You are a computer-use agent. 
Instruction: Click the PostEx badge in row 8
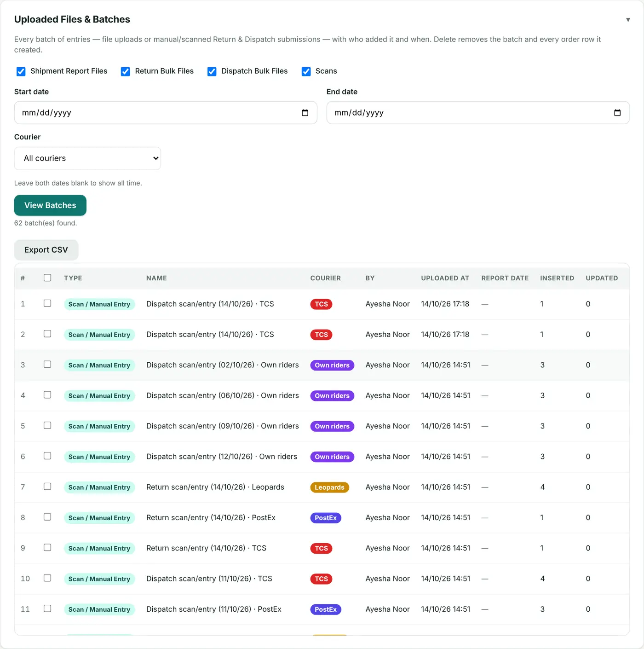[326, 518]
